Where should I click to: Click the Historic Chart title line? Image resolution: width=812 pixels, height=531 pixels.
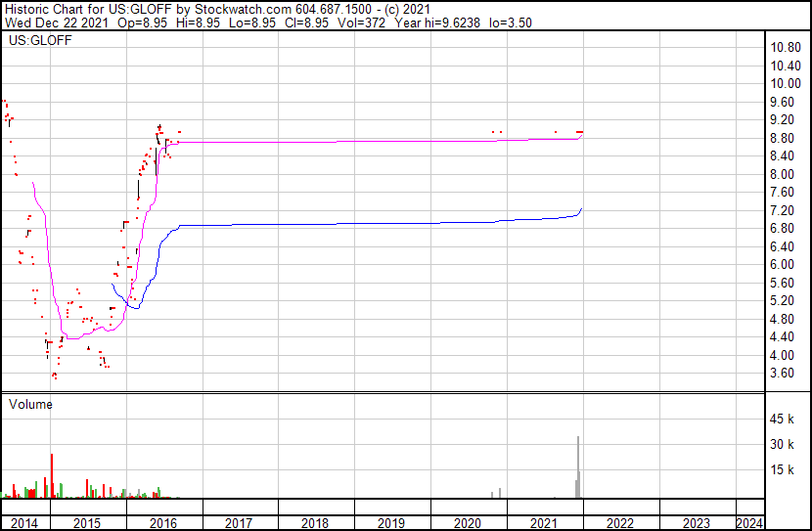click(217, 10)
